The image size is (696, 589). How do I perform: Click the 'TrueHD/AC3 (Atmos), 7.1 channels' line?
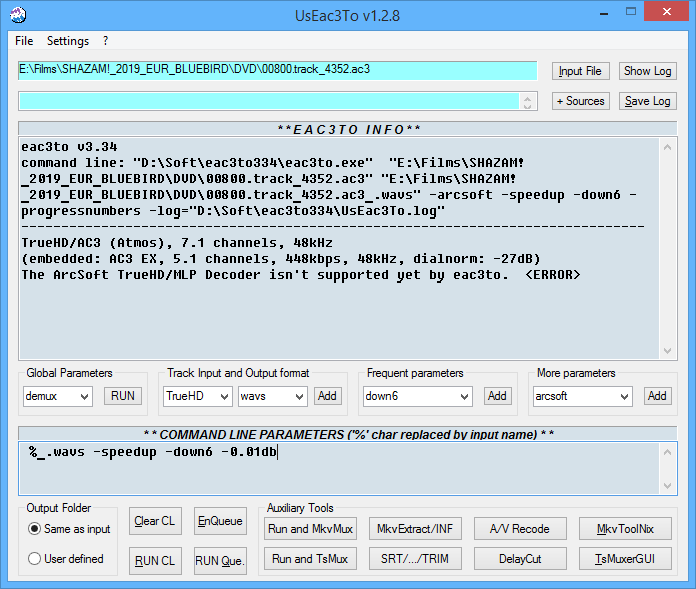tap(177, 243)
